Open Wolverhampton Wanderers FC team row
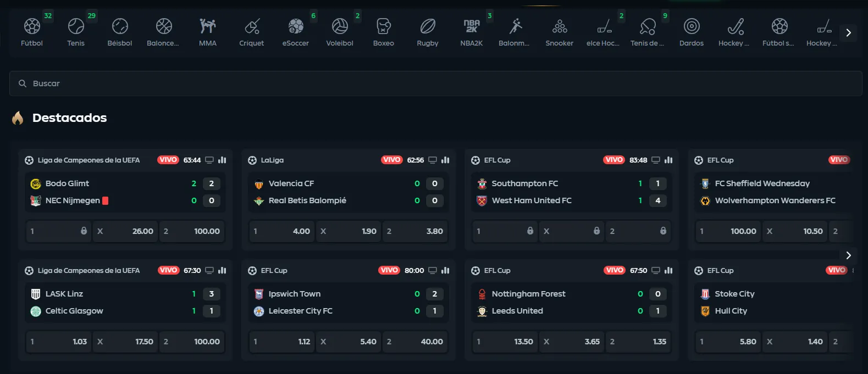 tap(775, 200)
